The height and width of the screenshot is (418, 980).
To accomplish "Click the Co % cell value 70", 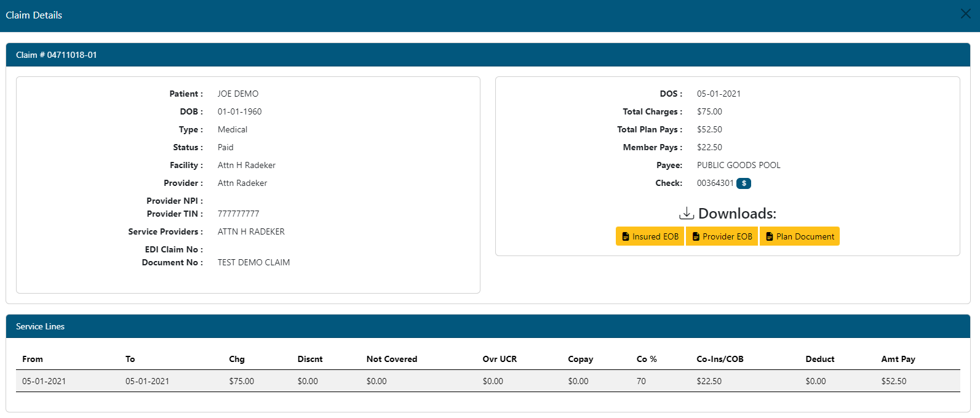I will [642, 381].
